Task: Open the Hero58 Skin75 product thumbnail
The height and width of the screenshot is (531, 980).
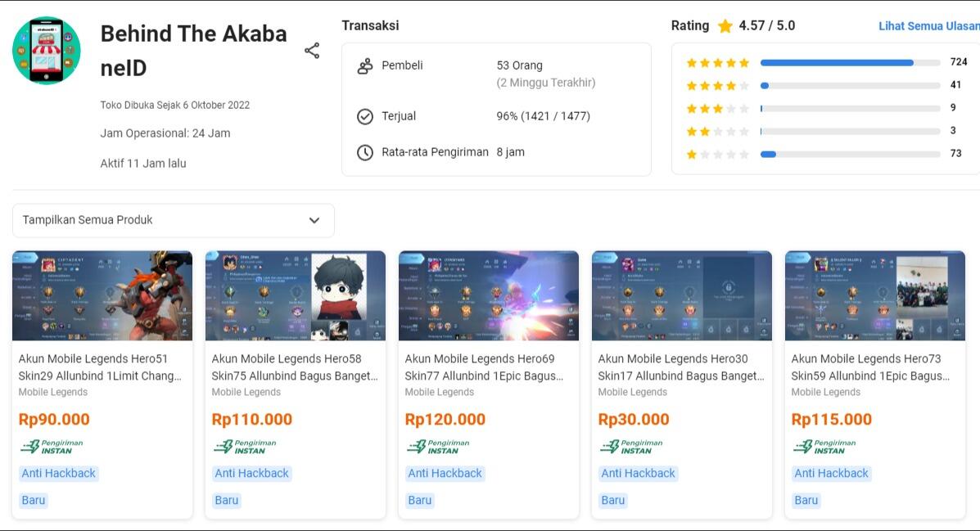Action: (295, 295)
